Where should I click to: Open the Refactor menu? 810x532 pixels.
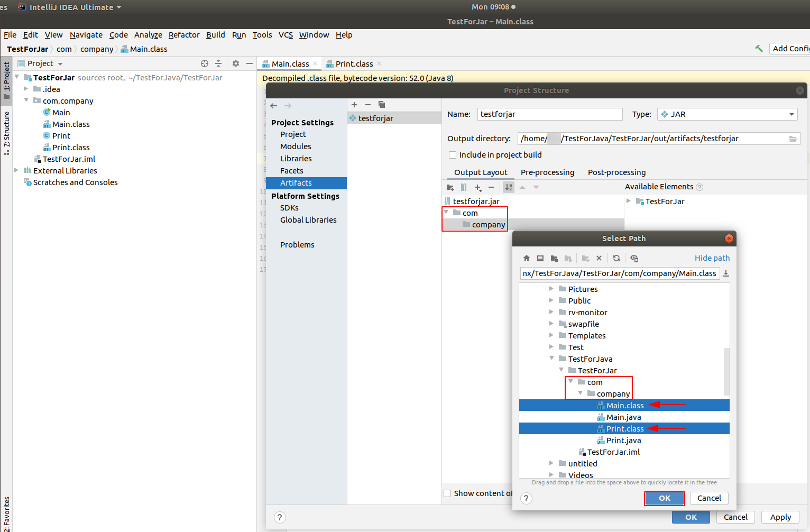click(x=184, y=35)
